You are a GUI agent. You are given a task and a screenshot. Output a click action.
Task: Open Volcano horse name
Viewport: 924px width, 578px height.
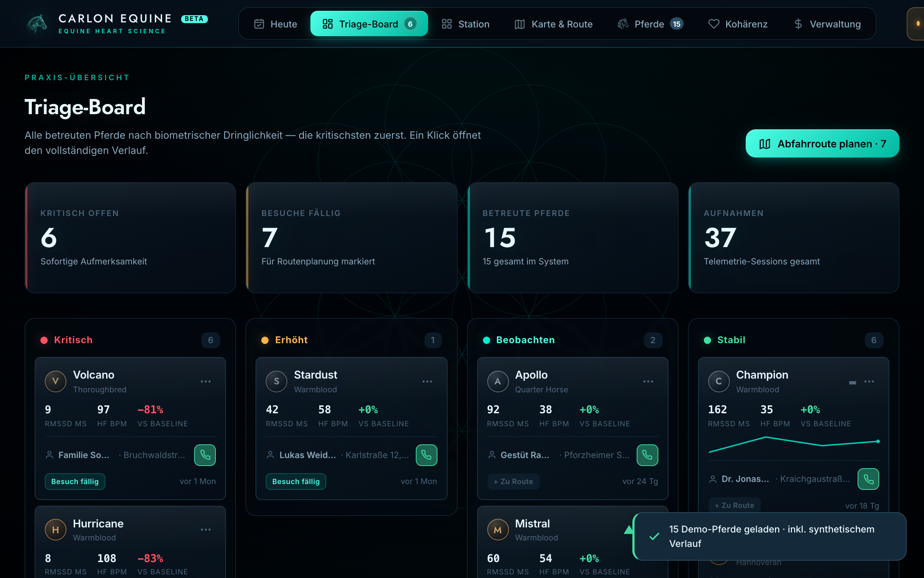[93, 375]
